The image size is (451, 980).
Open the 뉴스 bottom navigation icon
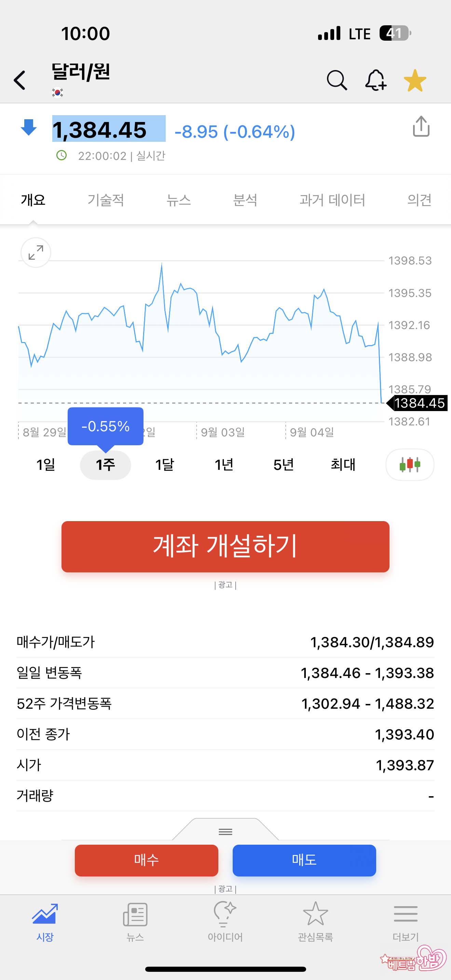(135, 919)
